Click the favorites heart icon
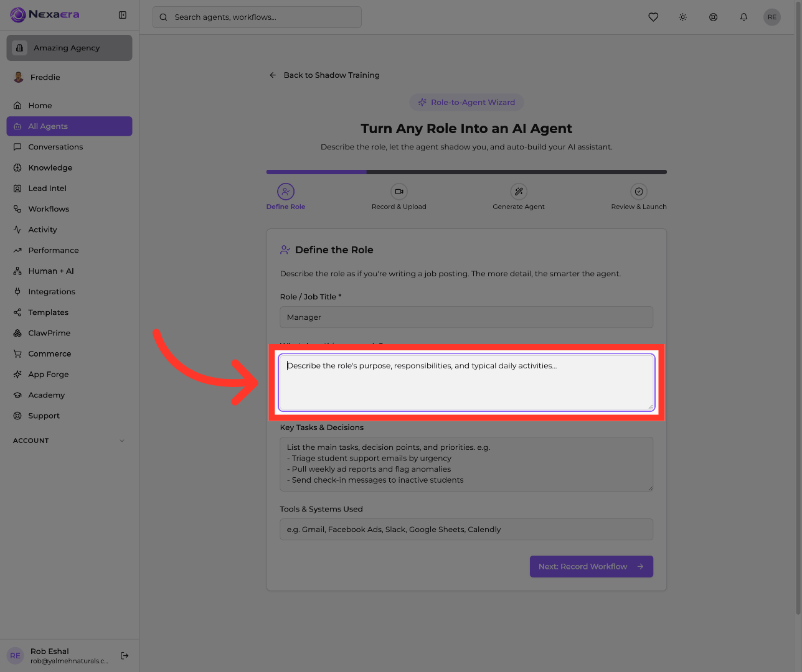 653,17
